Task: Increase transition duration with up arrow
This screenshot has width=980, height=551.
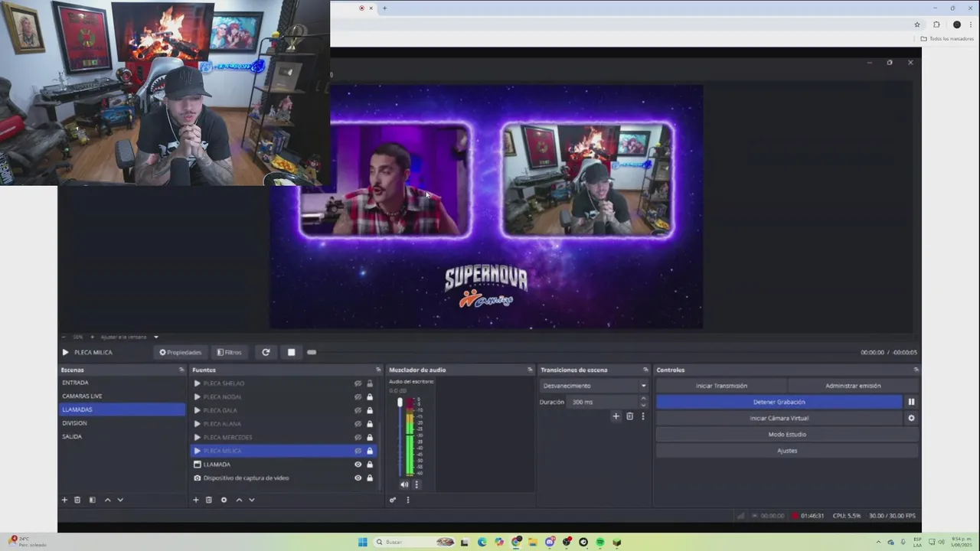Action: coord(643,399)
